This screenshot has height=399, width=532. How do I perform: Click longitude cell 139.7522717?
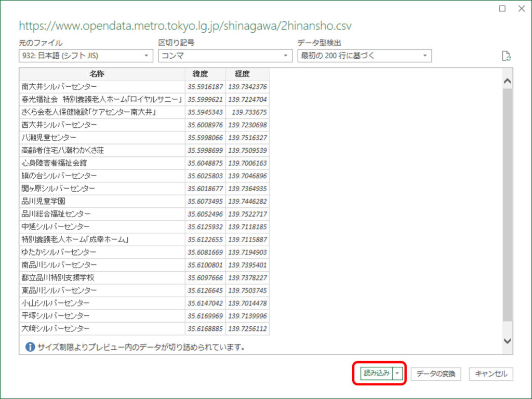click(247, 214)
